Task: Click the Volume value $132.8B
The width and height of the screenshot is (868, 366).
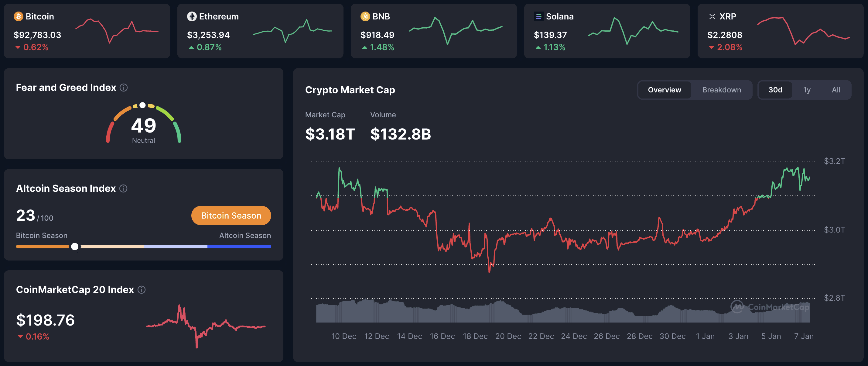Action: click(401, 134)
